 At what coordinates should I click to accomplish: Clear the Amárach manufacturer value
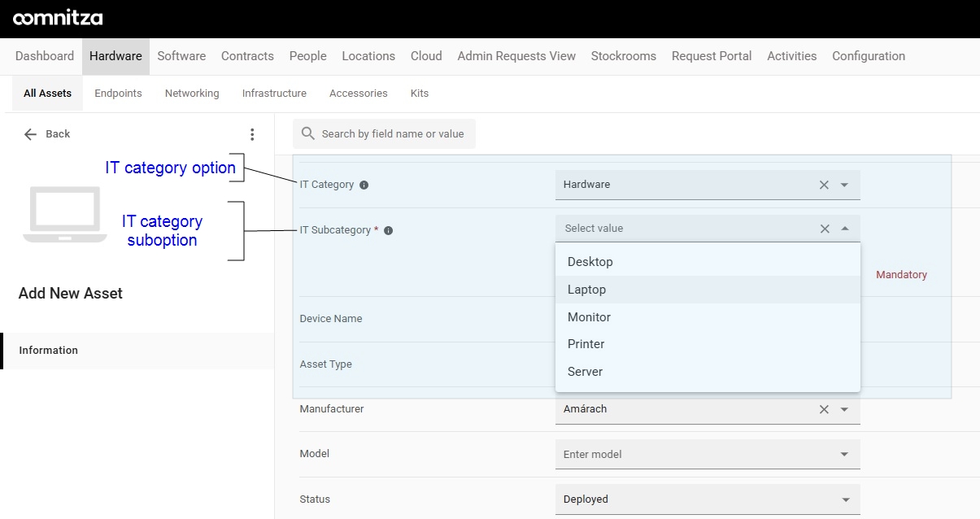click(824, 409)
